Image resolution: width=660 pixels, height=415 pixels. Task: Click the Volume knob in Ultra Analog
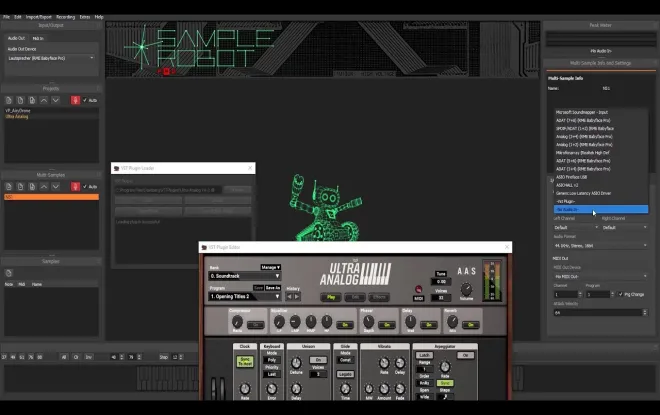(x=466, y=289)
